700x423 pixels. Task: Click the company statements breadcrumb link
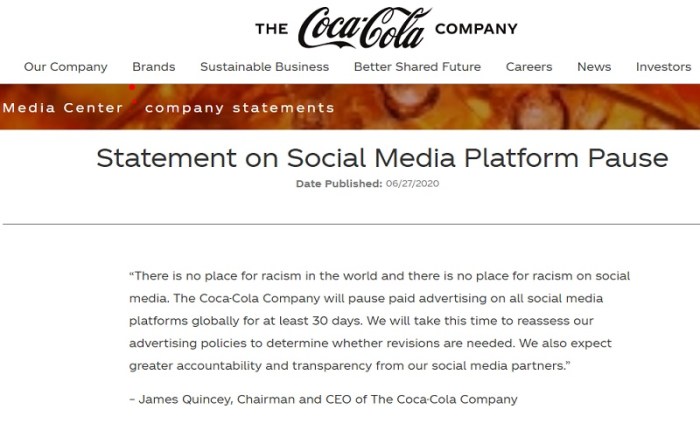239,108
